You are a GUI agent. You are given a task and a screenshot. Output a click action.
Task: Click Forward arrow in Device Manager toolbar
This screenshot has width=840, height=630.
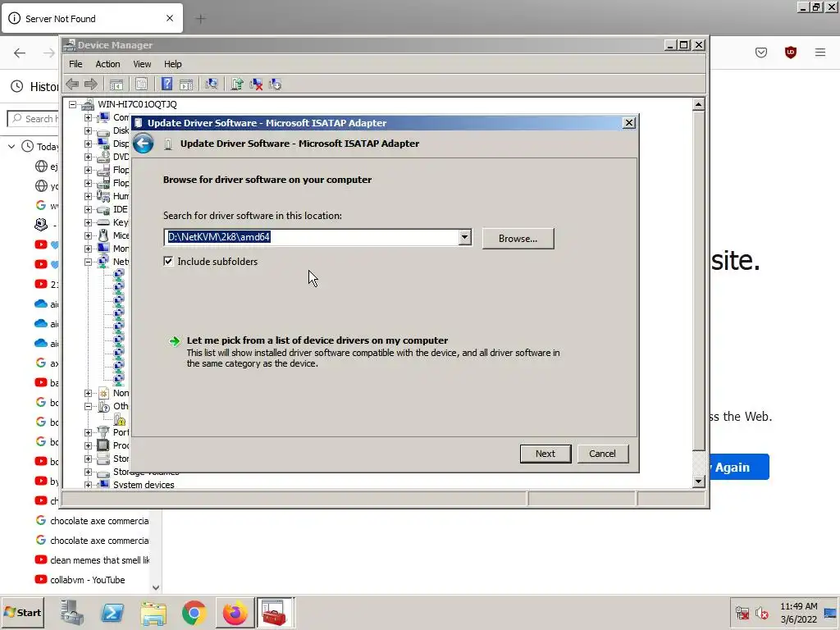91,84
